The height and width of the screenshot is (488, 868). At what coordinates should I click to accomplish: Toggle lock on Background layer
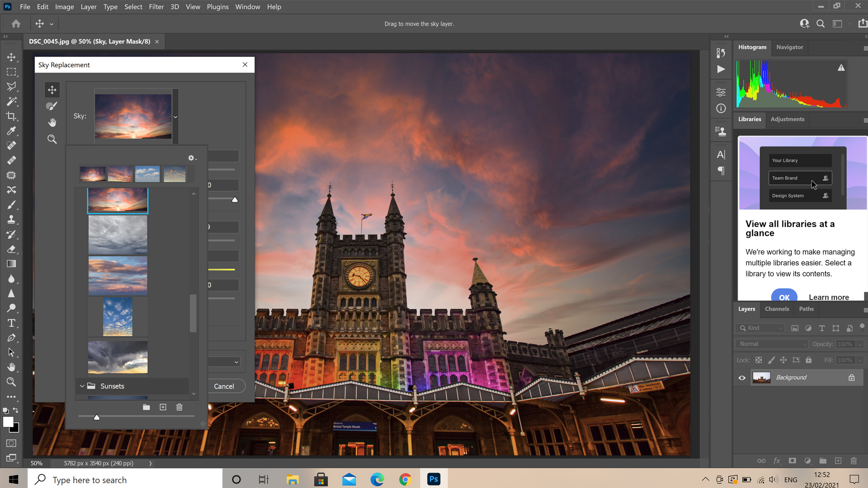pos(851,377)
